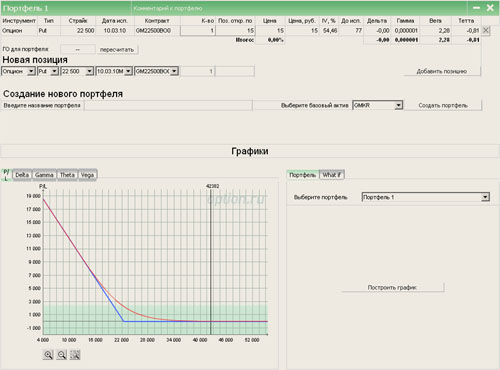Switch to the Gamma chart tab

click(44, 175)
